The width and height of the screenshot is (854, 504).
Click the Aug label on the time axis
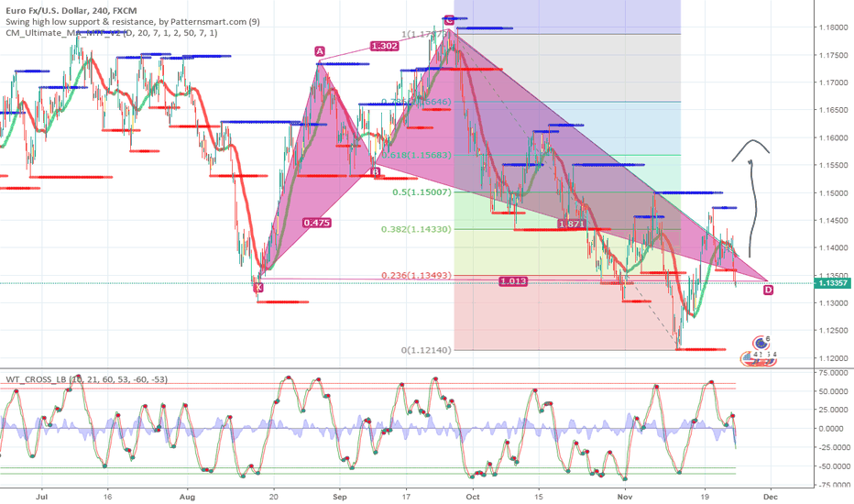coord(187,497)
